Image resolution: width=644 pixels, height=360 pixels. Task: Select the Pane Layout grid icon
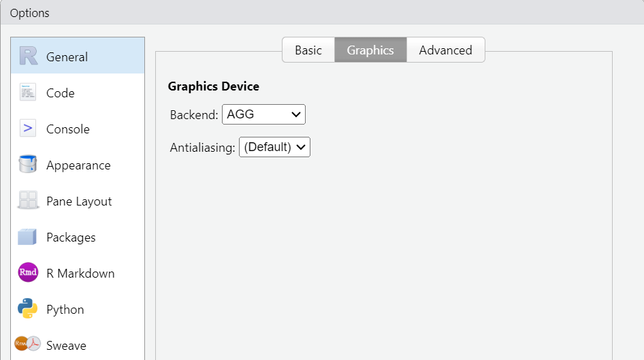(x=28, y=200)
